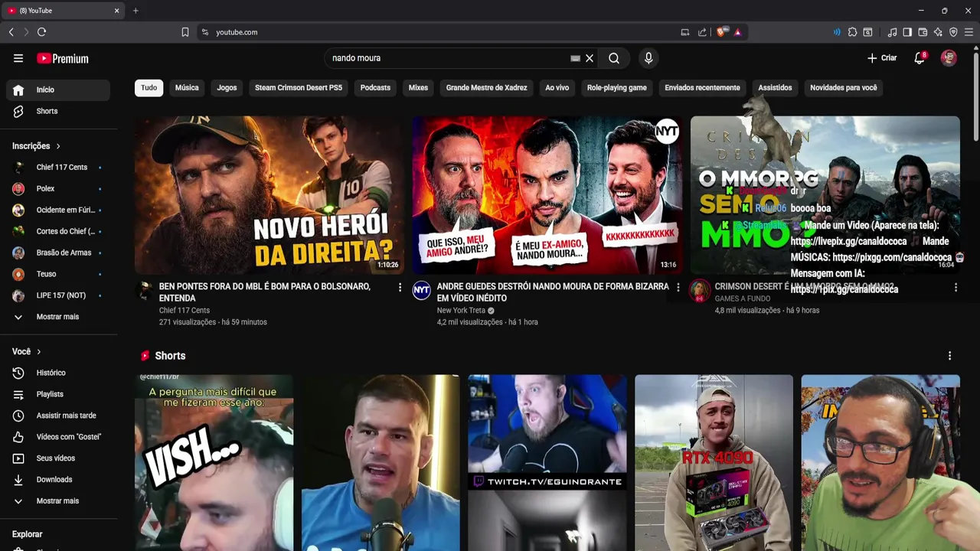Open Vídeos com "Gostei"
Image resolution: width=980 pixels, height=551 pixels.
58,437
